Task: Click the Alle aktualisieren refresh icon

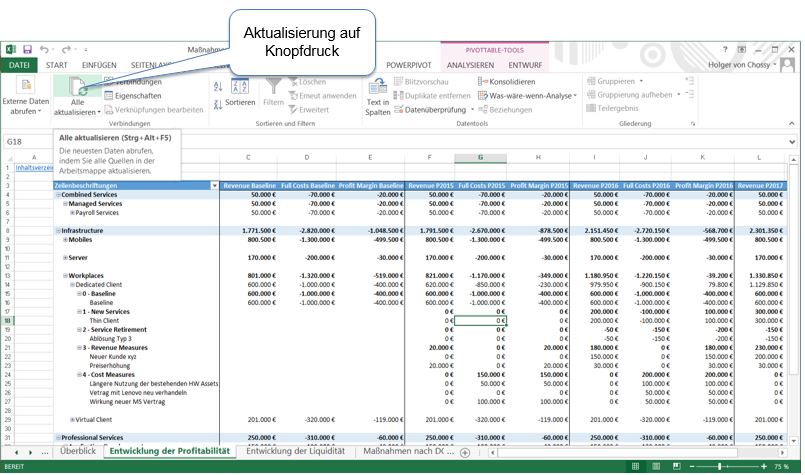Action: pos(76,89)
